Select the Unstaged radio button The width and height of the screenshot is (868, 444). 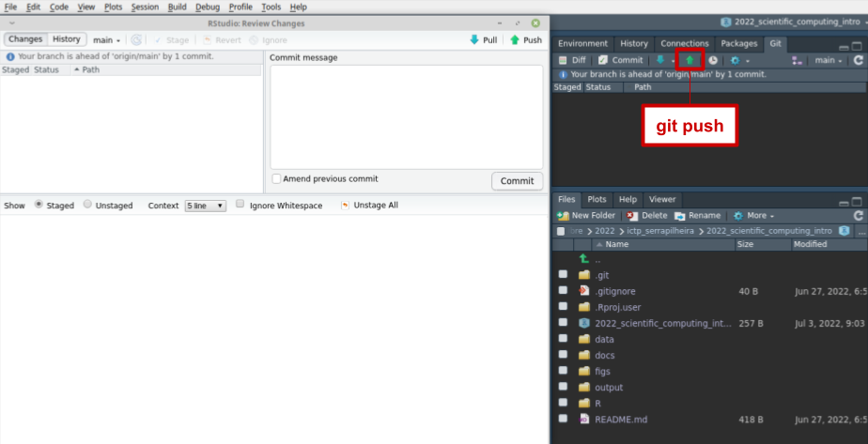(87, 205)
